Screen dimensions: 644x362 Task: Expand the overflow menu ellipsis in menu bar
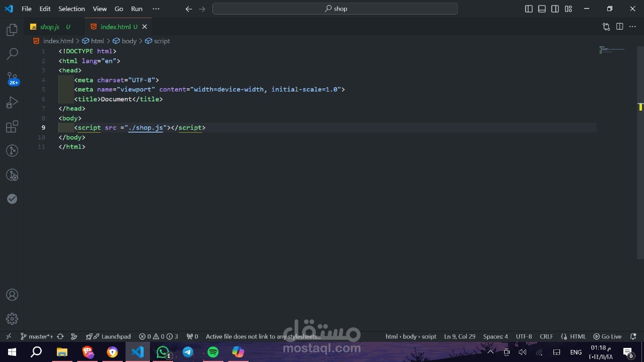click(156, 9)
